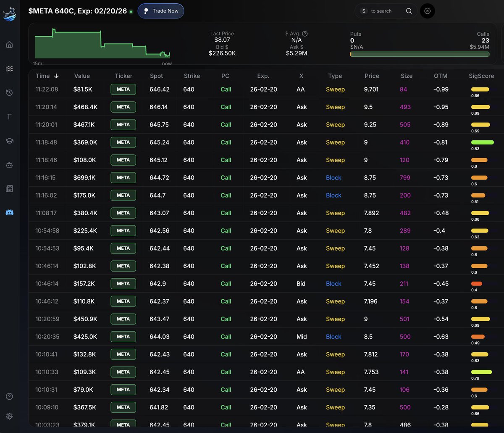Viewport: 504px width, 433px height.
Task: Click the Puts vs Calls ratio bar
Action: coord(420,54)
